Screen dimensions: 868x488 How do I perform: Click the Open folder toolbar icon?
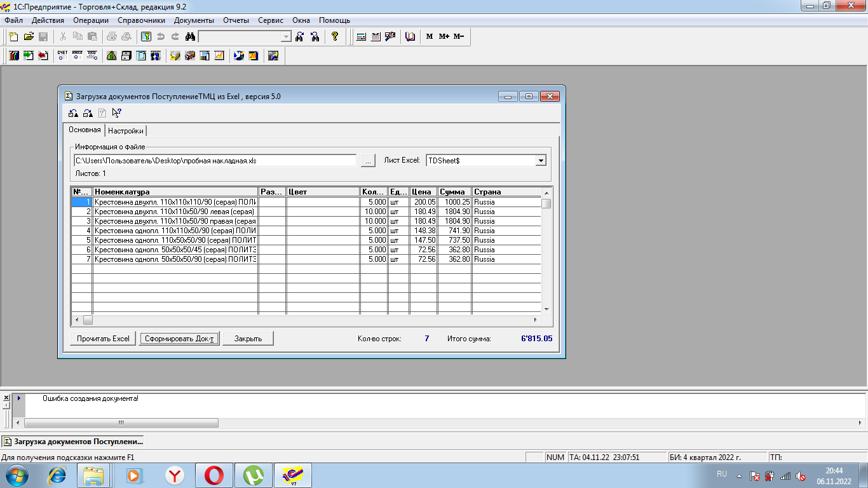click(29, 37)
